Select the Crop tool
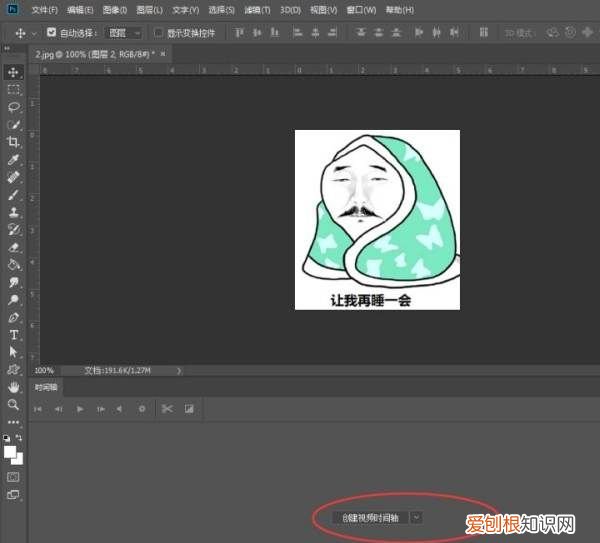 click(13, 142)
